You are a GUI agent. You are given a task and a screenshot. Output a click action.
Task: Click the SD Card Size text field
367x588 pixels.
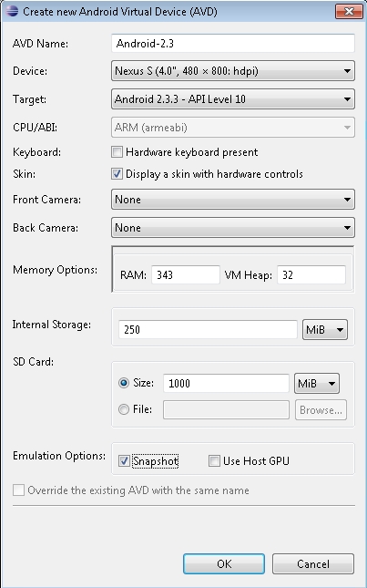(x=226, y=383)
